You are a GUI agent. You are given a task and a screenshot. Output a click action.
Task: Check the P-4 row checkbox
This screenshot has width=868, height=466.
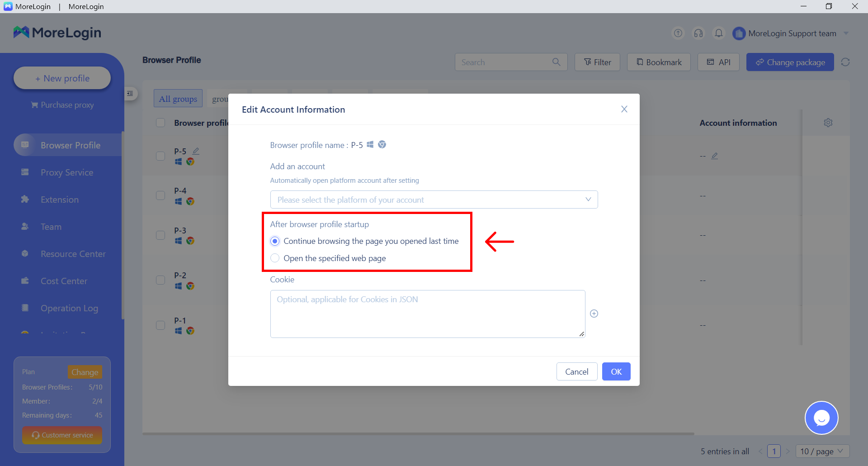pyautogui.click(x=160, y=195)
